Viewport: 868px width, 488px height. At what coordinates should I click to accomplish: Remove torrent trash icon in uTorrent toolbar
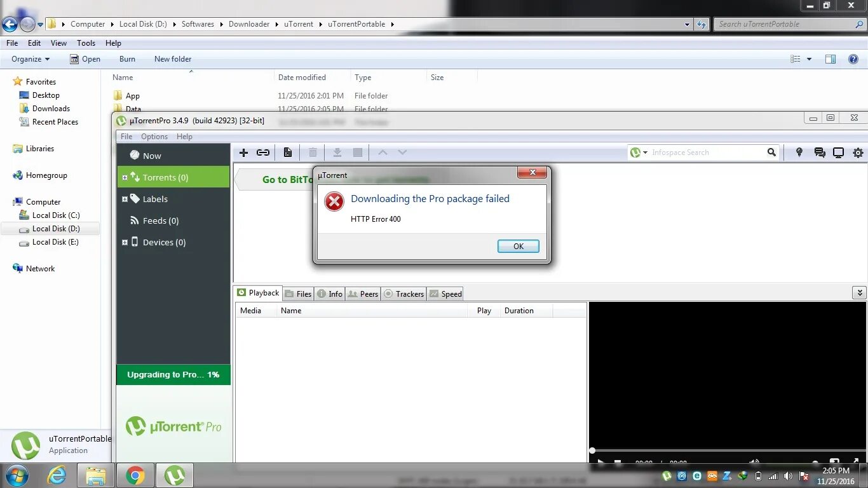(x=313, y=152)
